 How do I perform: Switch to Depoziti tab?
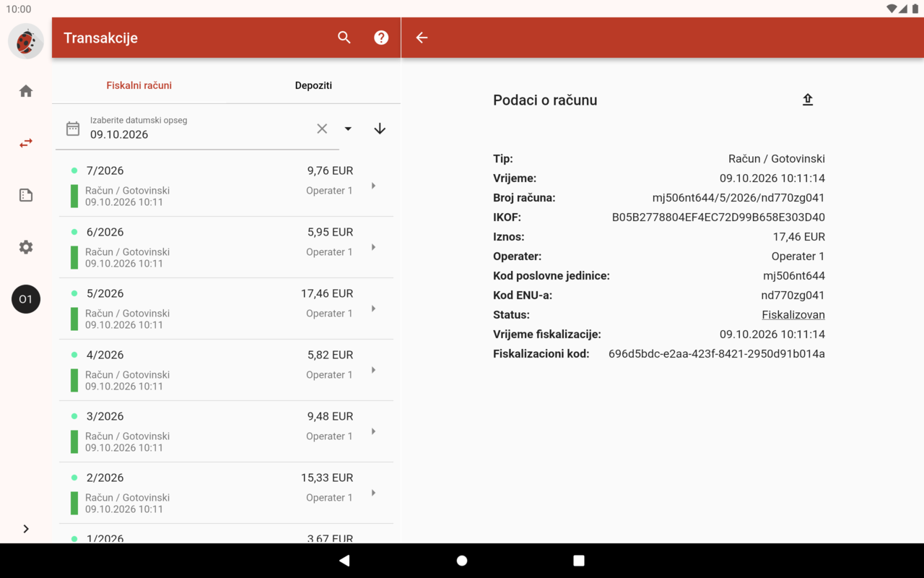pos(313,85)
